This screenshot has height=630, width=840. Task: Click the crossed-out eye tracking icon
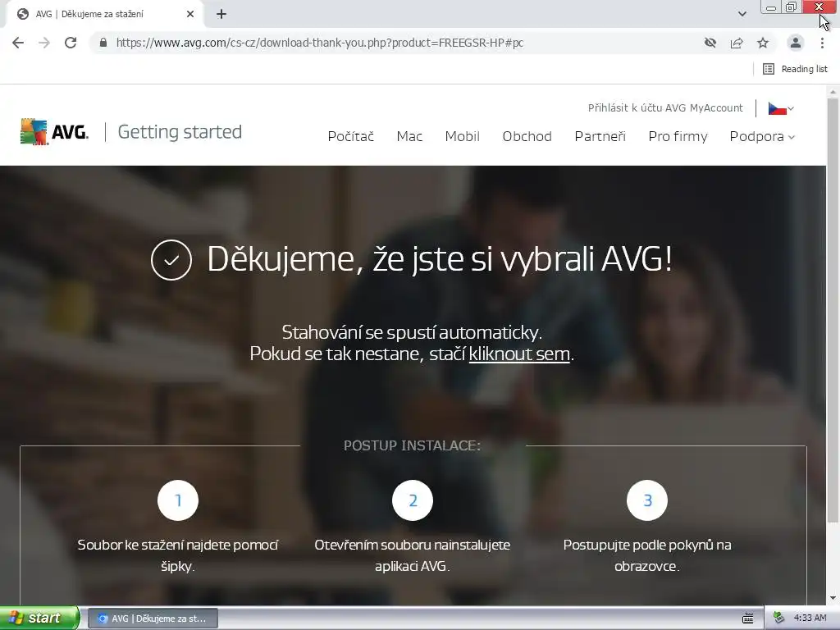710,43
